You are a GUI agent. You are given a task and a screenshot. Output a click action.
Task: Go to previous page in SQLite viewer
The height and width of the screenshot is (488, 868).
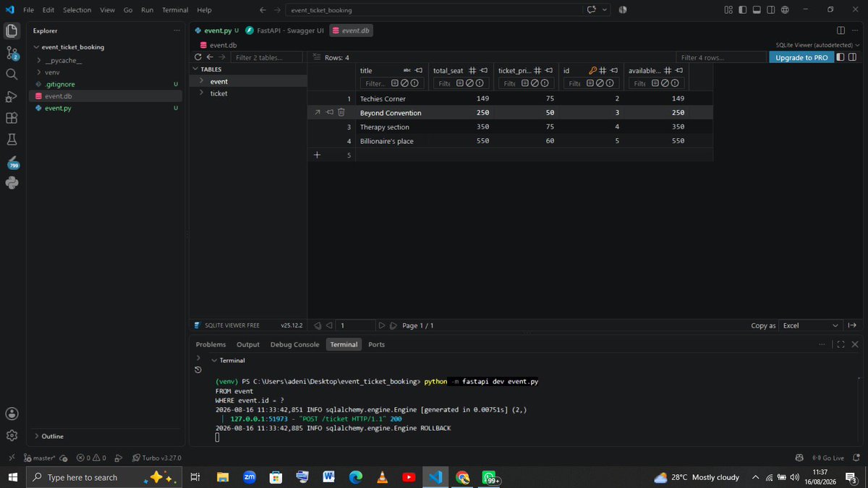(329, 325)
